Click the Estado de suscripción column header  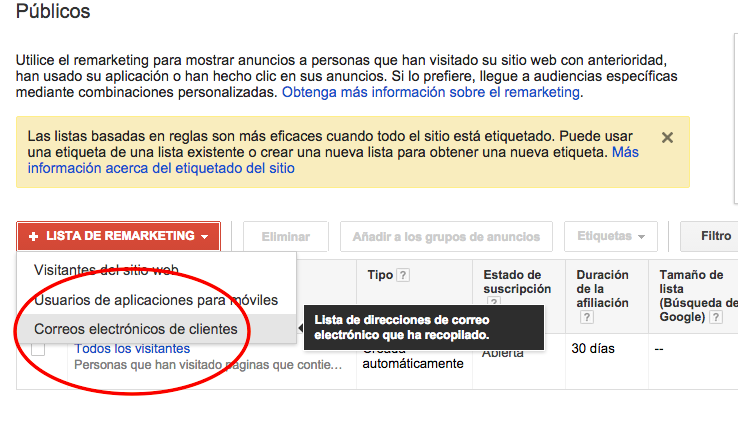[x=517, y=282]
